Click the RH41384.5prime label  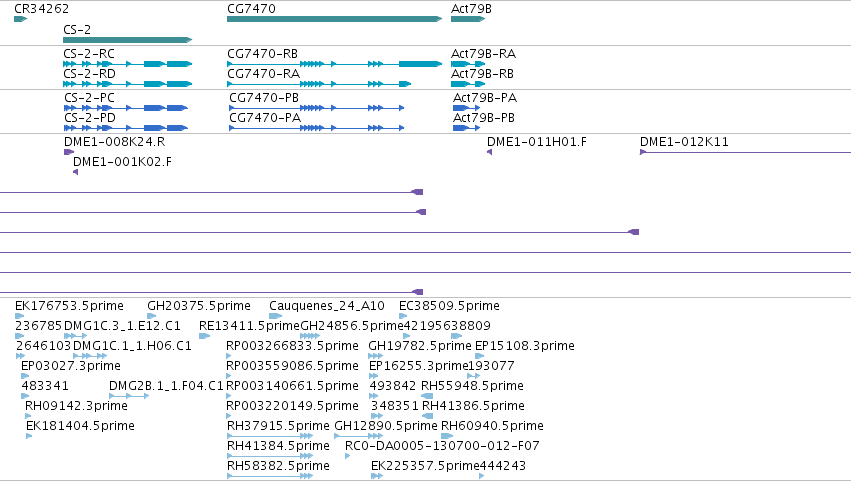[x=278, y=446]
